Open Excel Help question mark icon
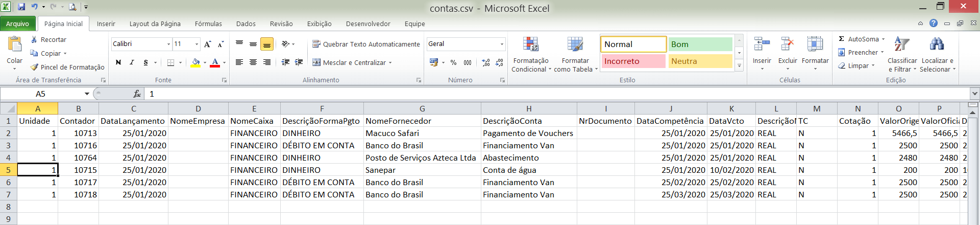 coord(934,23)
